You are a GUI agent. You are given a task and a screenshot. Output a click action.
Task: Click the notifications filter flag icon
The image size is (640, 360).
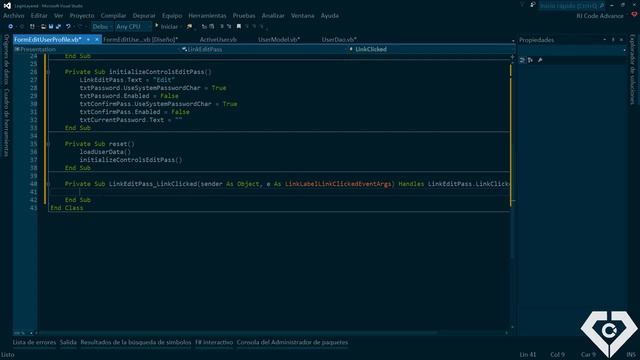[522, 5]
